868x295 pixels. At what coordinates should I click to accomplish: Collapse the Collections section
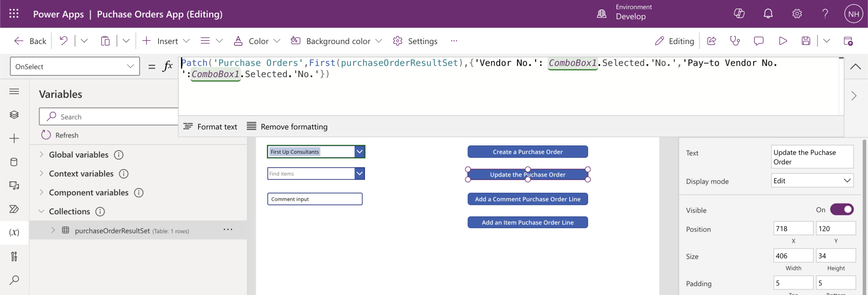coord(42,211)
